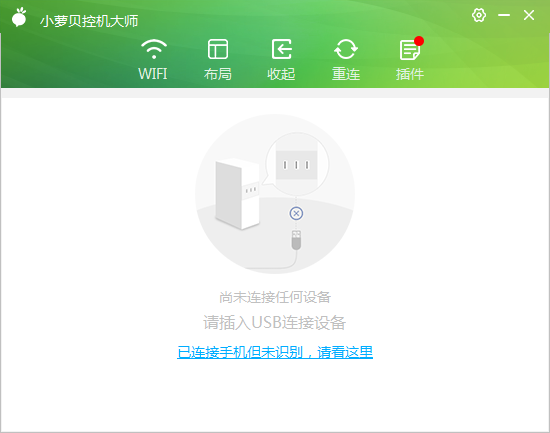The image size is (550, 433).
Task: Minimize the 小萝贝控机大师 window
Action: click(x=504, y=15)
